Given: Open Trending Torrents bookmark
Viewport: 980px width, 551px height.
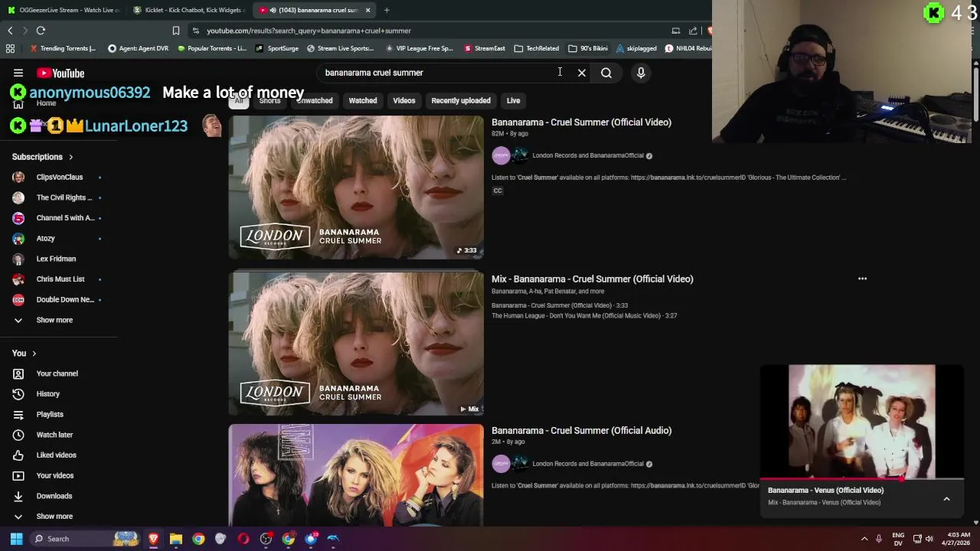Looking at the screenshot, I should 63,48.
